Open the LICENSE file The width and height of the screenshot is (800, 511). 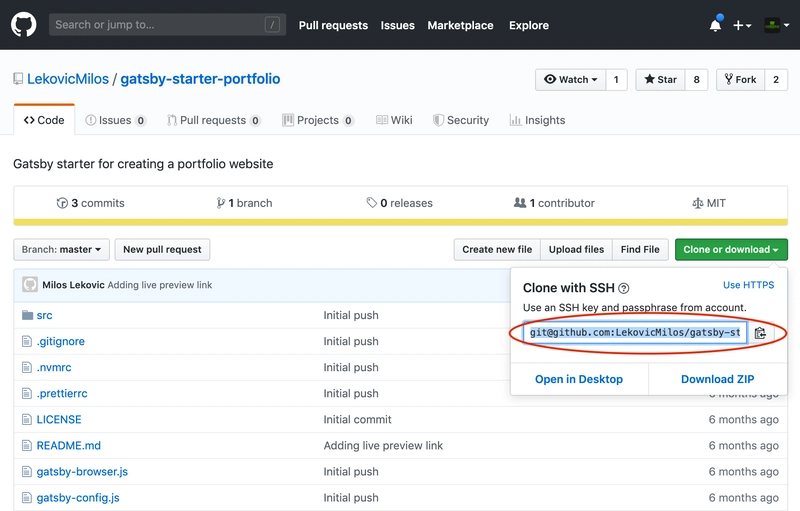tap(59, 419)
